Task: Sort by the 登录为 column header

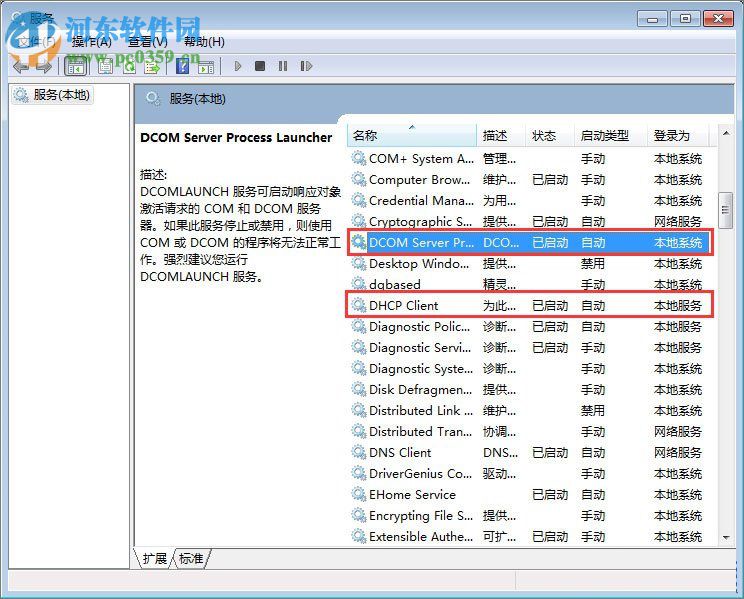Action: 678,136
